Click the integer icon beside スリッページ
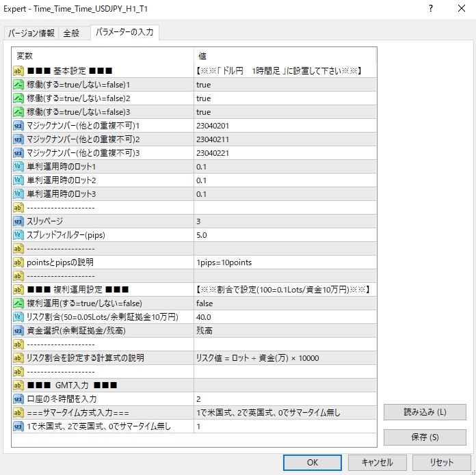This screenshot has height=475, width=476. pyautogui.click(x=18, y=221)
